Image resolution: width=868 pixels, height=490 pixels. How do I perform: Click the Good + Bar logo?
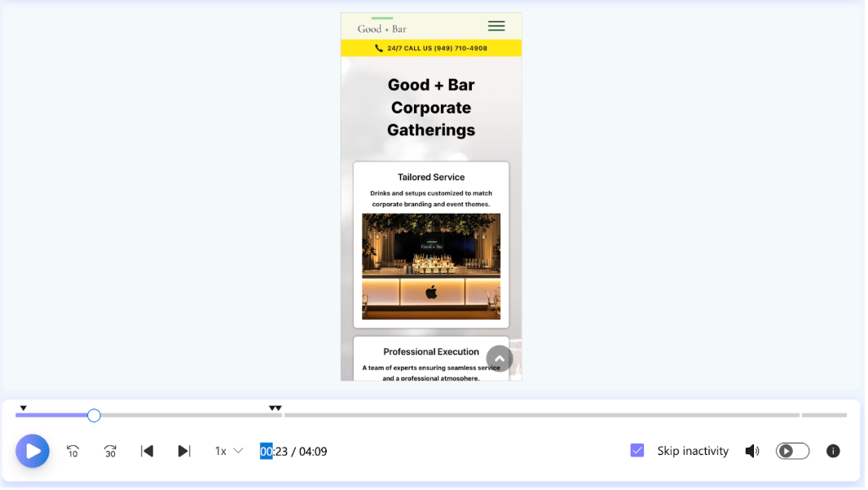[381, 27]
